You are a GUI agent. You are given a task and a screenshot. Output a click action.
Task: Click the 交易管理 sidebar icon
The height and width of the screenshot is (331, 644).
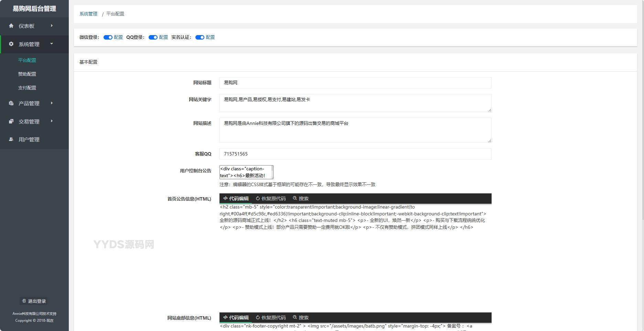[11, 121]
